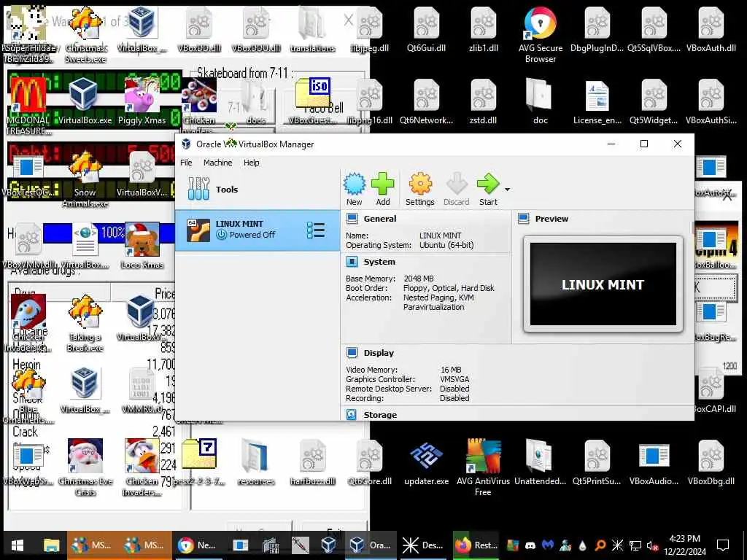
Task: Click the LINUX MINT preview thumbnail
Action: coord(603,284)
